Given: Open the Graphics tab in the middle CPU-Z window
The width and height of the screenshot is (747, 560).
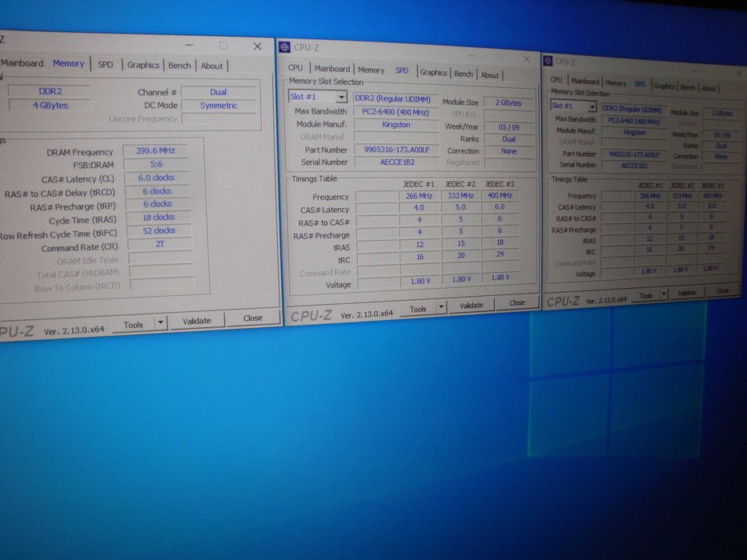Looking at the screenshot, I should pos(433,72).
